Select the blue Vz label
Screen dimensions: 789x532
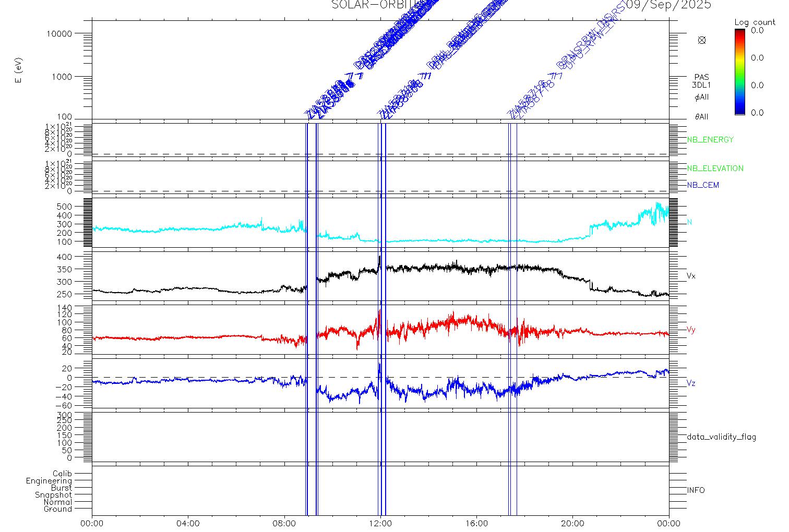[x=691, y=383]
